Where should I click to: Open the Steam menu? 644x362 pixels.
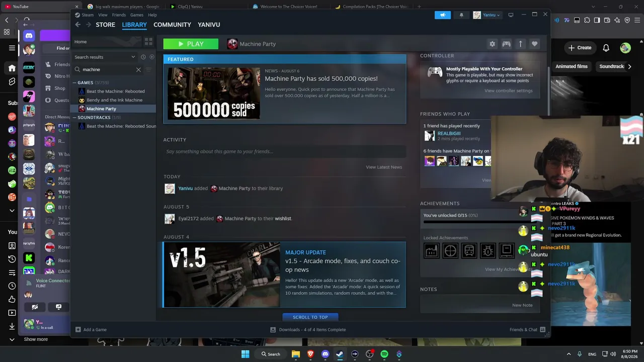[88, 15]
